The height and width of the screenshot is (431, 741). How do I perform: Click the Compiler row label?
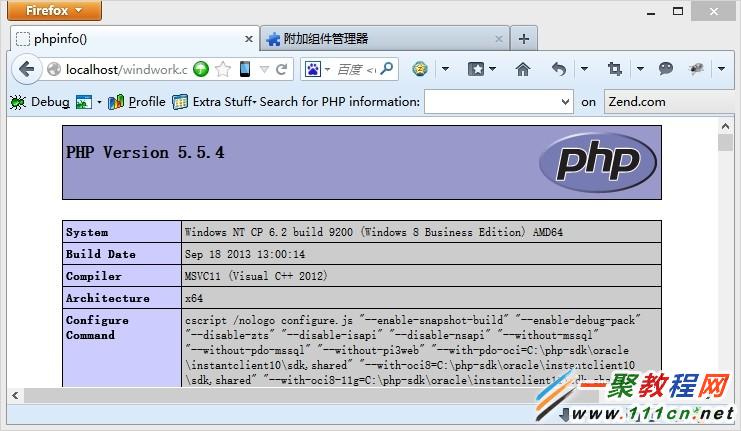[94, 276]
